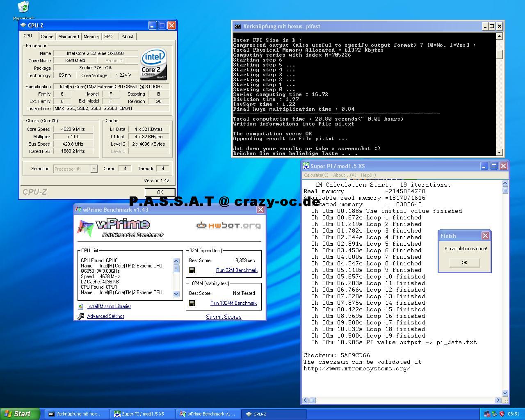The height and width of the screenshot is (420, 525).
Task: Open the SPD tab in CPU-Z
Action: 108,37
